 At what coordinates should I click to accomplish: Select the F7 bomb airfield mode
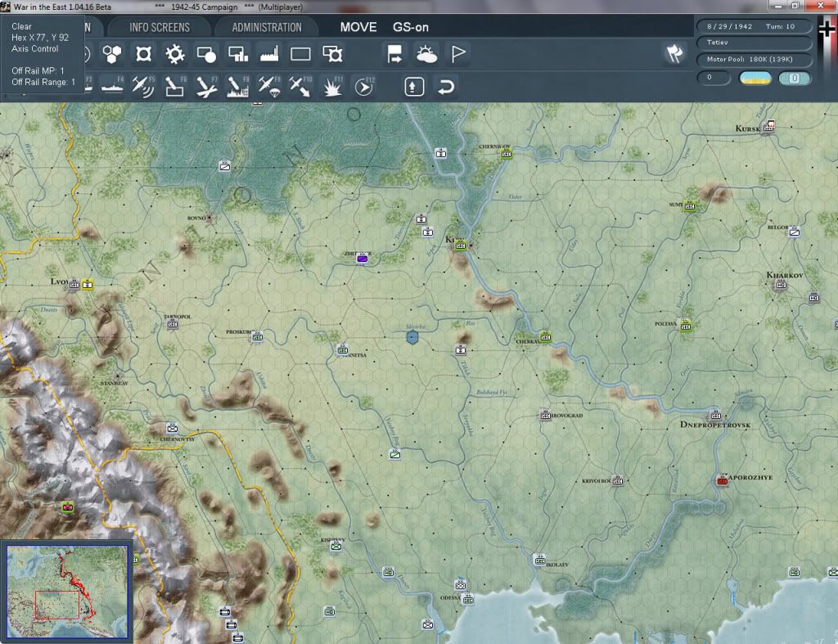click(x=206, y=87)
